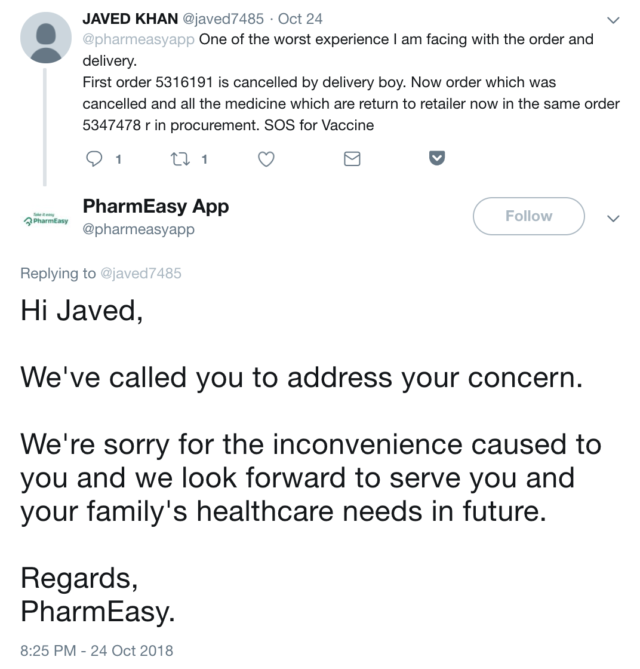The width and height of the screenshot is (640, 669).
Task: Click the PharmEasy App profile name
Action: pos(155,206)
